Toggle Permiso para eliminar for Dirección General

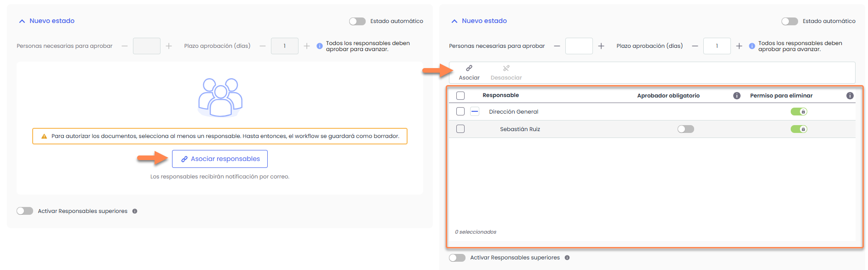(799, 111)
